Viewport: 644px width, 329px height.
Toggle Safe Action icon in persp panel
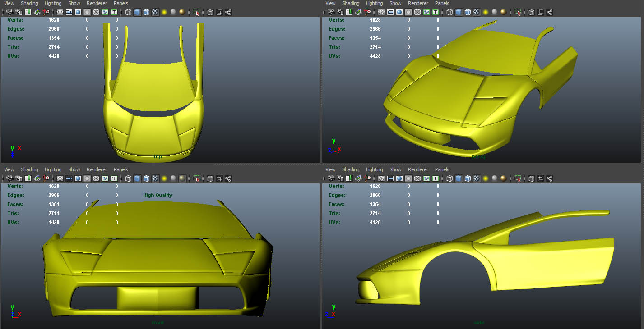[x=426, y=12]
